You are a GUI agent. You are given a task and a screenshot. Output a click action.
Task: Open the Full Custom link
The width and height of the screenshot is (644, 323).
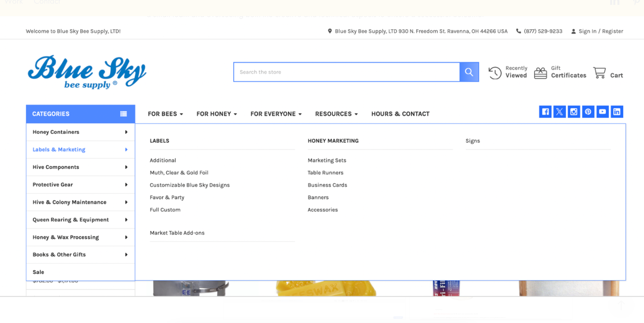(165, 210)
